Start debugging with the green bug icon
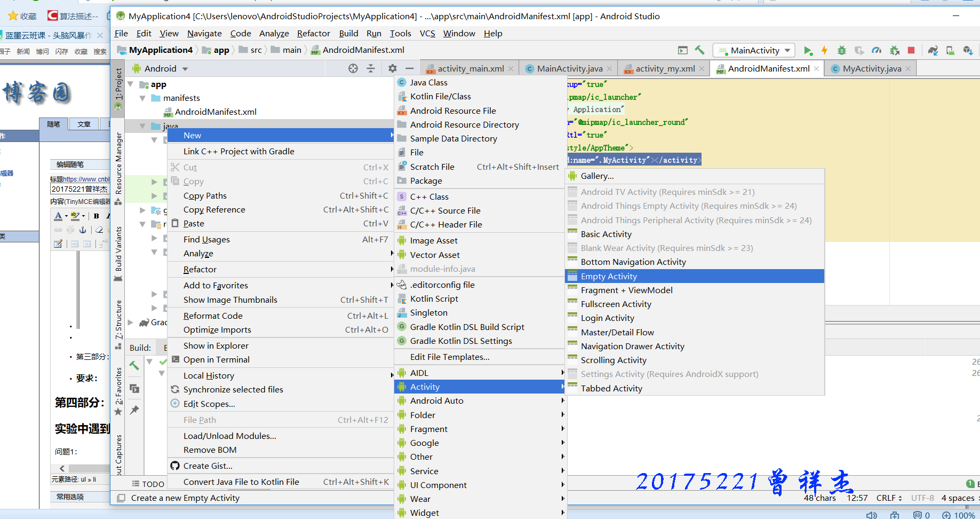Image resolution: width=980 pixels, height=519 pixels. pos(842,50)
